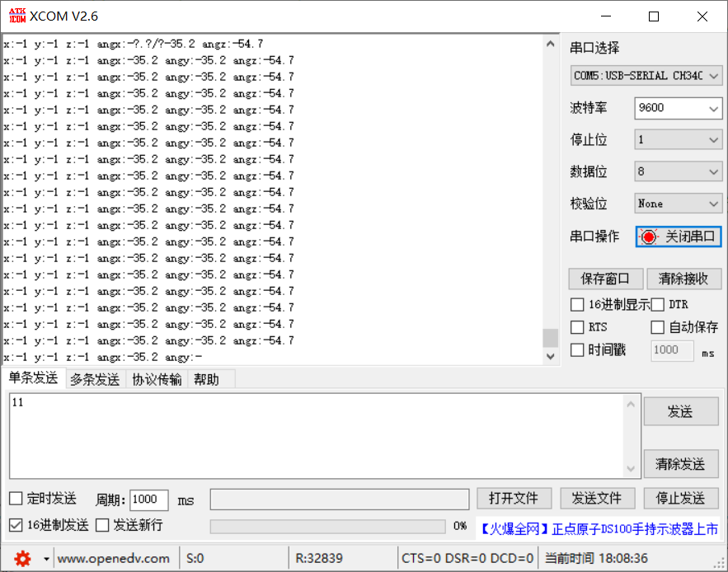Click the red gear settings icon
728x572 pixels.
click(21, 559)
